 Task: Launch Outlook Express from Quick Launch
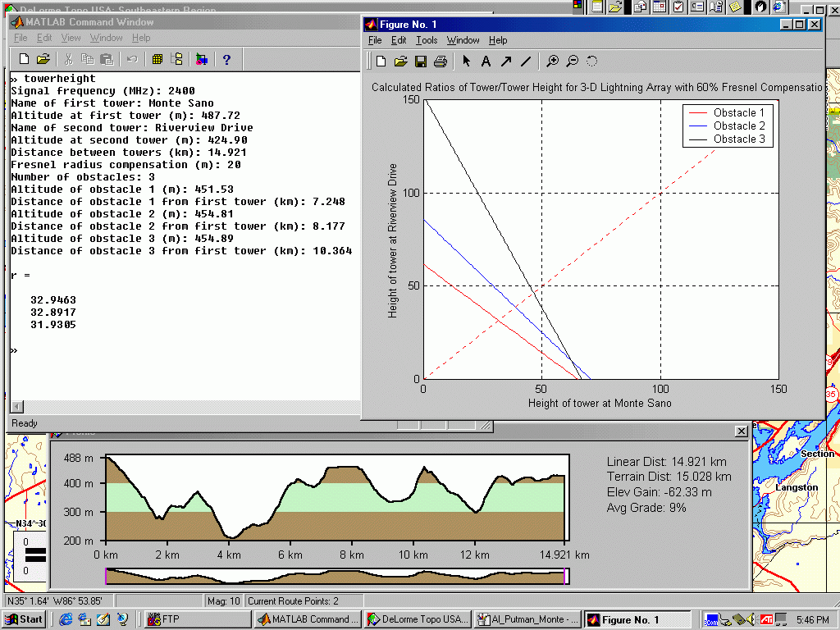(x=84, y=619)
